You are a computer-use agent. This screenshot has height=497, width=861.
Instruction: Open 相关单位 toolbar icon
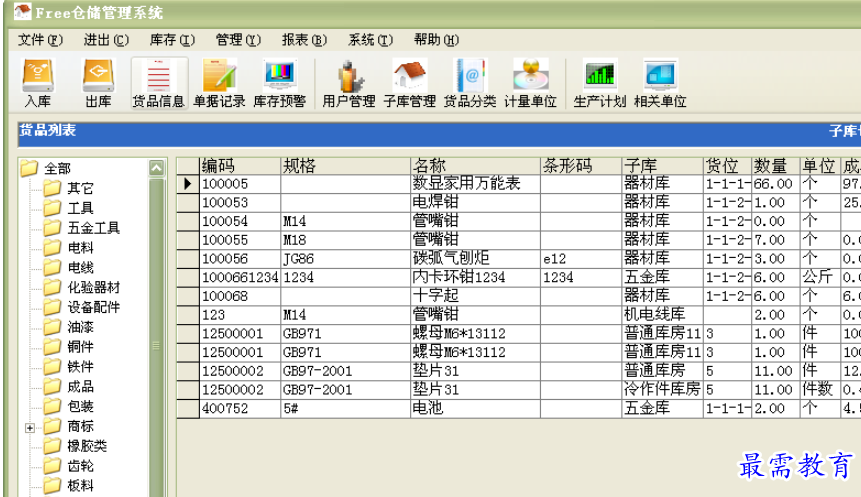[660, 82]
